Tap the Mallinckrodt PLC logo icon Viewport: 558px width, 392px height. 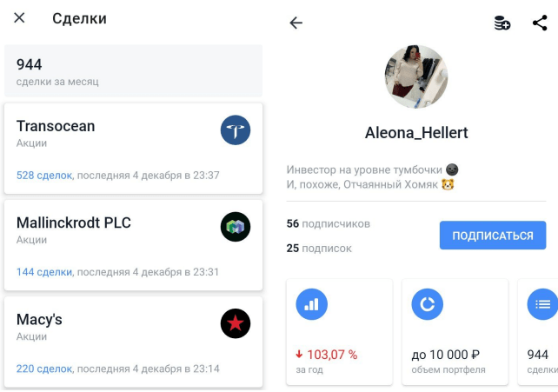coord(236,227)
